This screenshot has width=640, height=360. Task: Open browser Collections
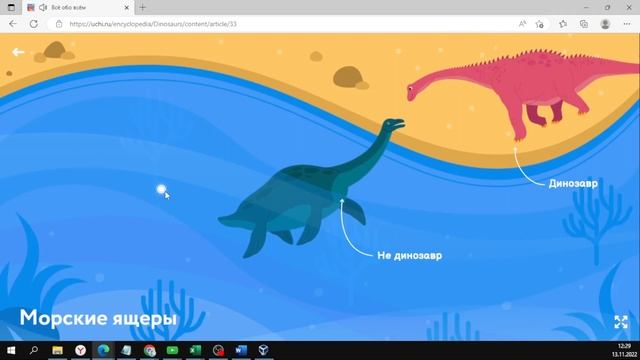pos(584,24)
